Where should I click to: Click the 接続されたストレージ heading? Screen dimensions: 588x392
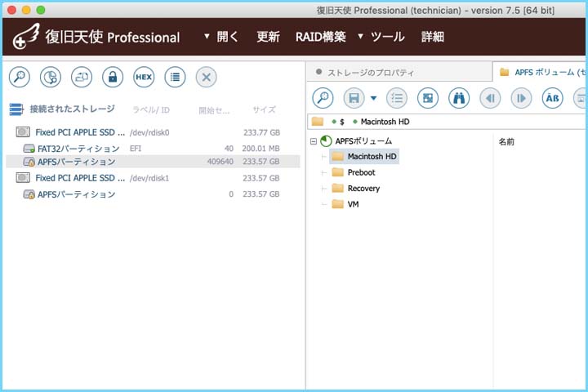[x=73, y=109]
